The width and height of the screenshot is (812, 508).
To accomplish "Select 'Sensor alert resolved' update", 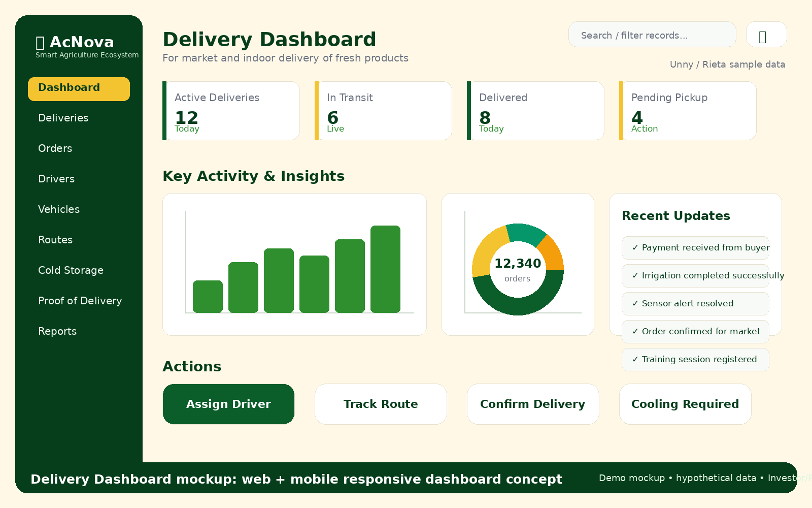I will point(695,304).
